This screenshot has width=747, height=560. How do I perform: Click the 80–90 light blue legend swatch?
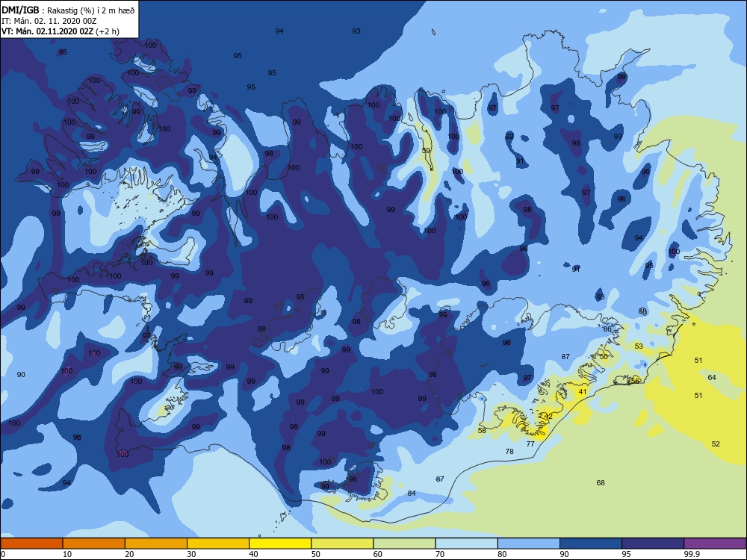coord(529,544)
